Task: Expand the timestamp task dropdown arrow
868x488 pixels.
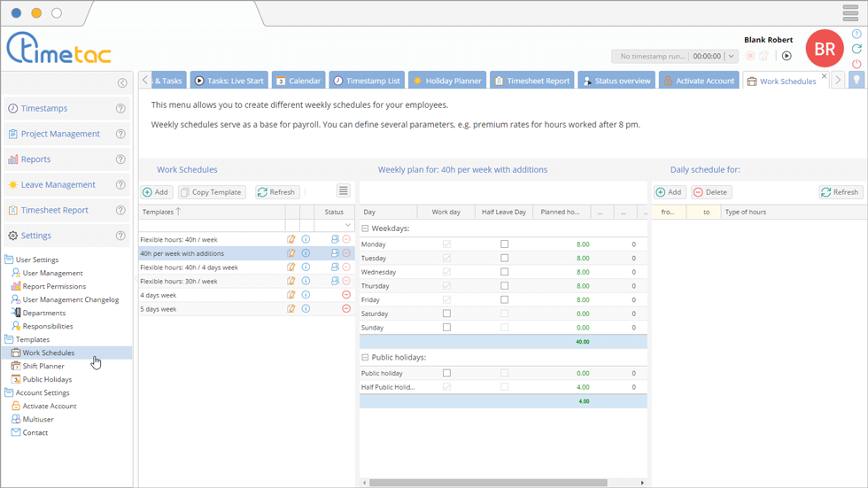Action: (731, 56)
